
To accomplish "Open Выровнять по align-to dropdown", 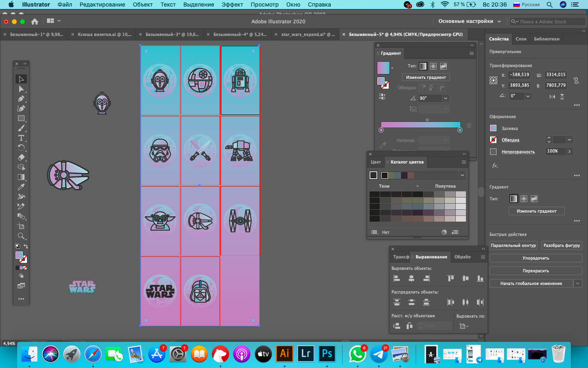I will point(463,326).
